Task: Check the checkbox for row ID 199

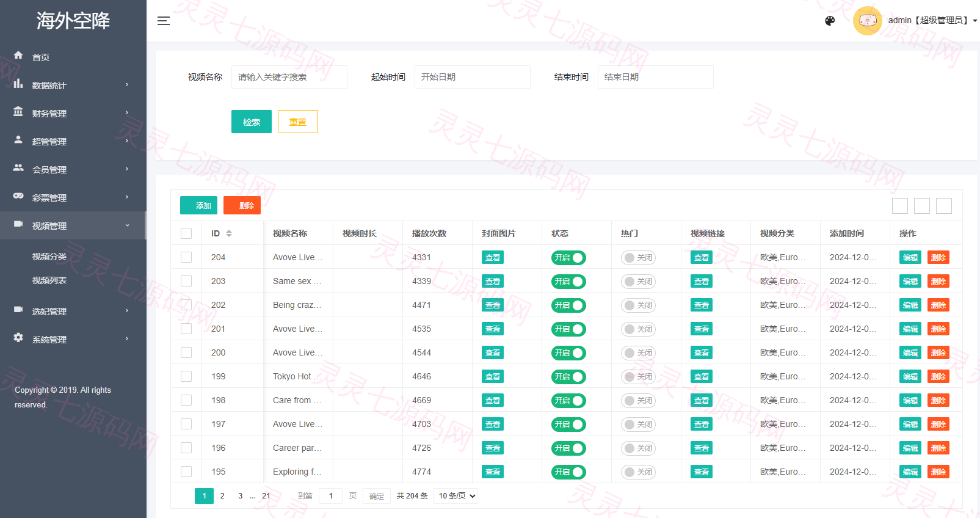Action: pos(186,376)
